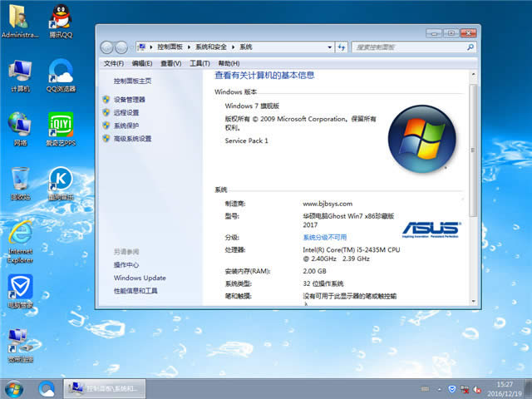This screenshot has height=399, width=532.
Task: Open the bottom-most desktop shortcut with computers
Action: coord(20,346)
